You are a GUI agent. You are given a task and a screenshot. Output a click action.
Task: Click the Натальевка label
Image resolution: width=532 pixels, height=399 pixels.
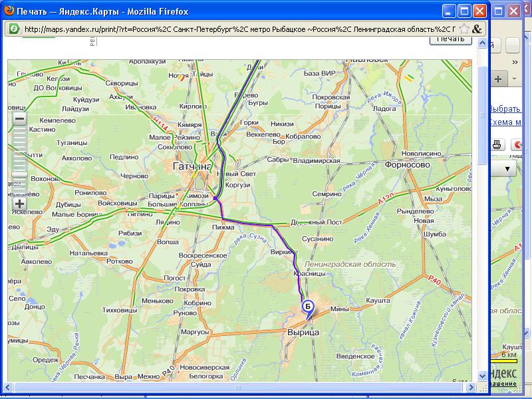coord(88,253)
